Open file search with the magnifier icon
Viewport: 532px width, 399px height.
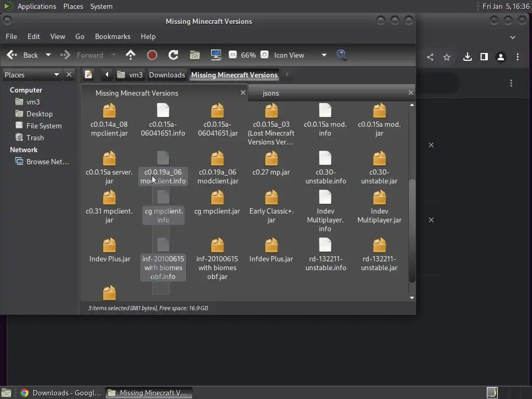(x=342, y=55)
